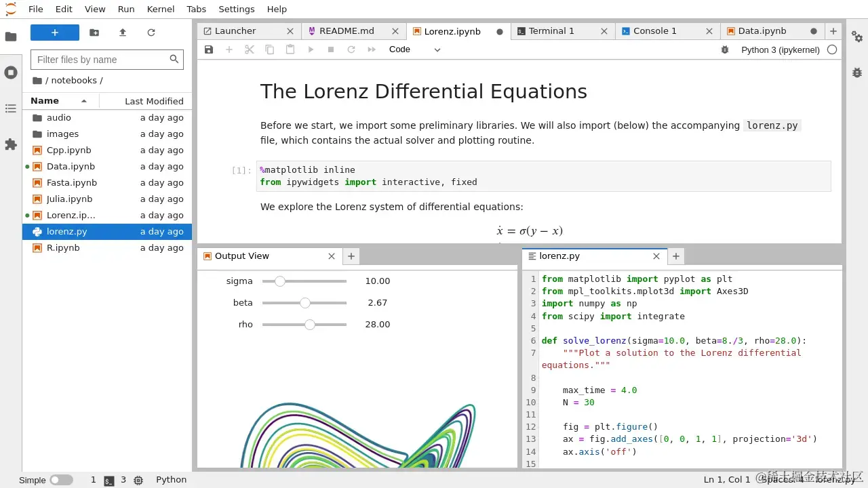Show the Table of Contents panel

click(x=11, y=108)
